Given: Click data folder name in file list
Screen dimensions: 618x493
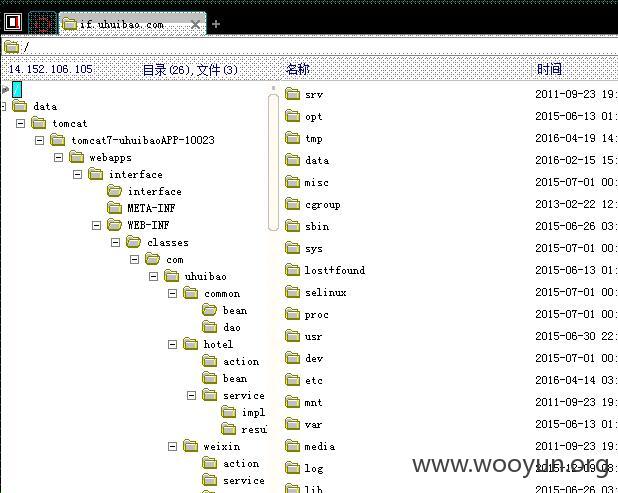Looking at the screenshot, I should pyautogui.click(x=317, y=160).
